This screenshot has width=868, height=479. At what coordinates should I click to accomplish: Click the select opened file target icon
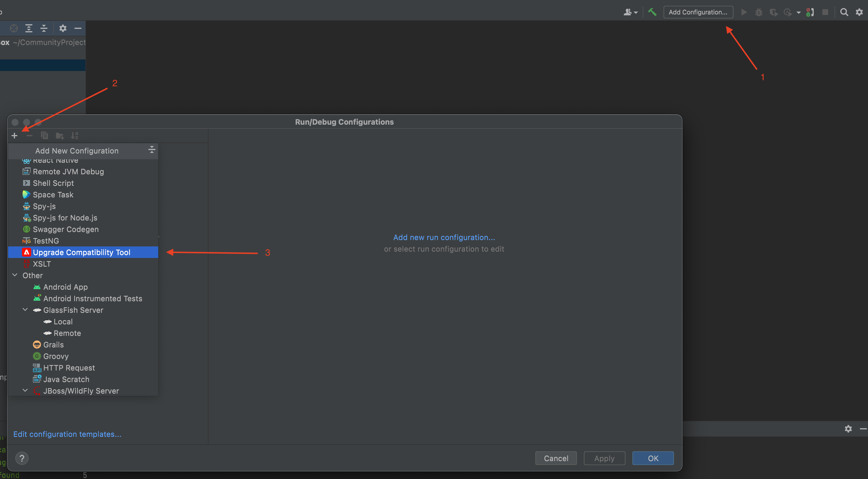(x=14, y=28)
